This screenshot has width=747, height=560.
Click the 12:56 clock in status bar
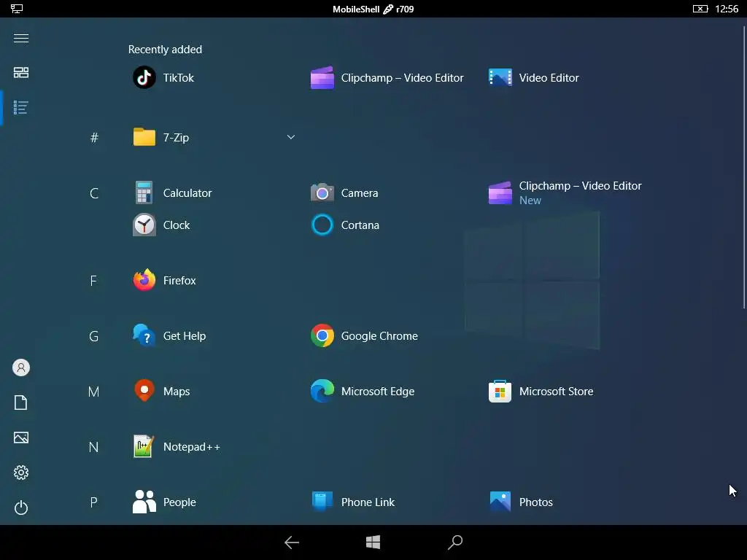tap(727, 9)
